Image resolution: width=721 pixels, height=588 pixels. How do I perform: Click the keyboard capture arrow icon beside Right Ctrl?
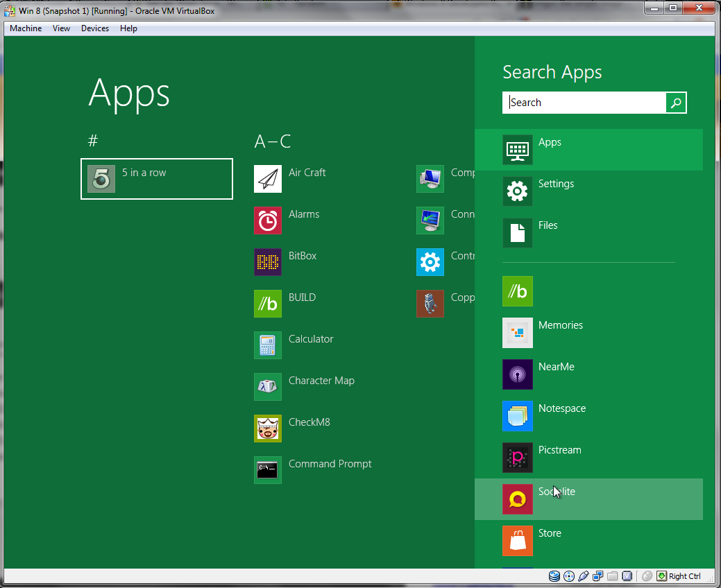[662, 576]
